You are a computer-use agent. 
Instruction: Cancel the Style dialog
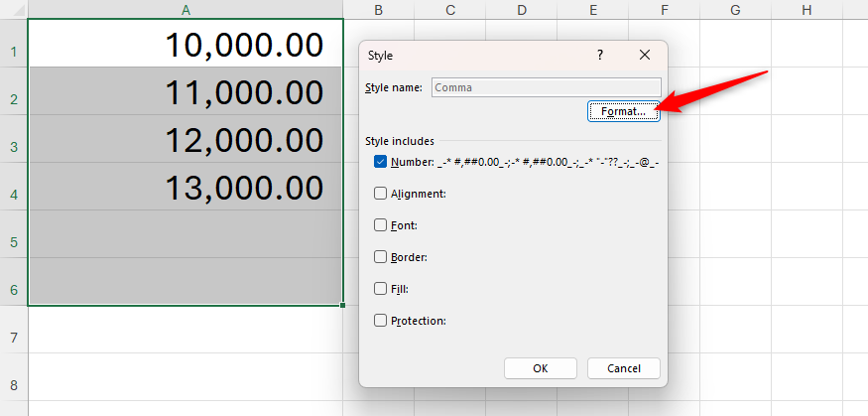pyautogui.click(x=623, y=368)
